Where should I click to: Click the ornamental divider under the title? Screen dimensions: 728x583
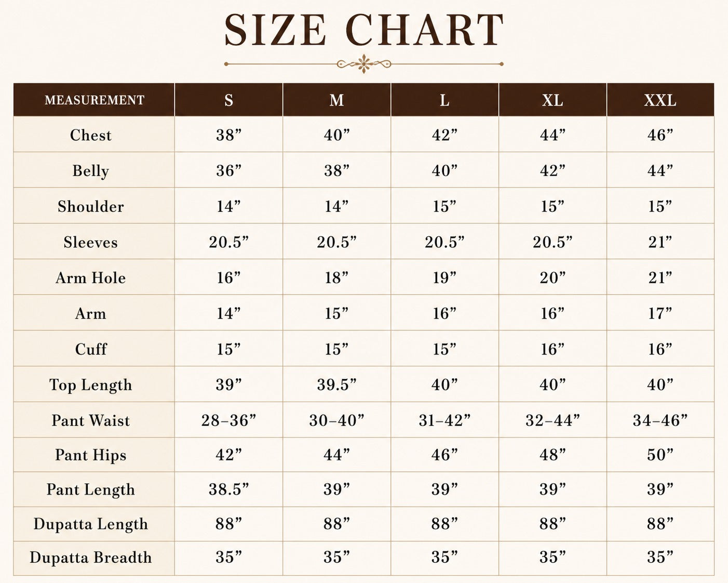tap(363, 64)
